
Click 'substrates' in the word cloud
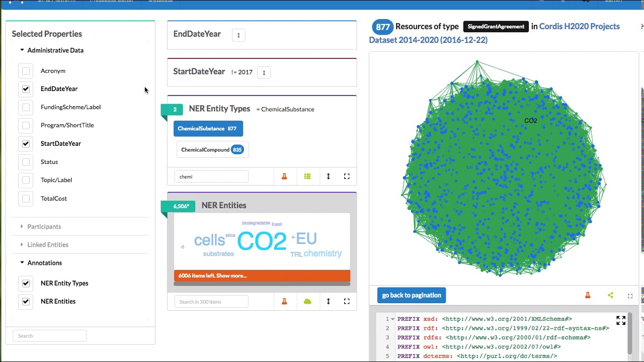point(218,254)
